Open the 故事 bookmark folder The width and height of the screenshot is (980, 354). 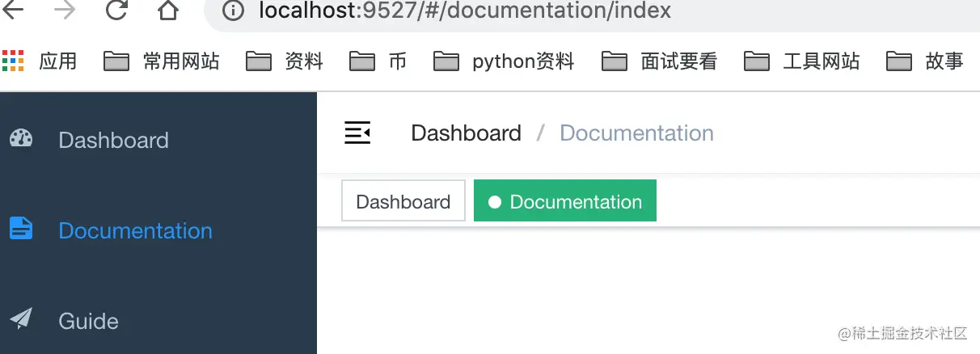[x=925, y=61]
